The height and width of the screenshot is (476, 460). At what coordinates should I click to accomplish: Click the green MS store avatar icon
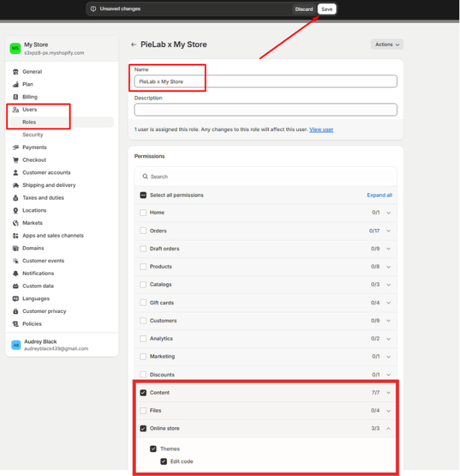tap(15, 49)
